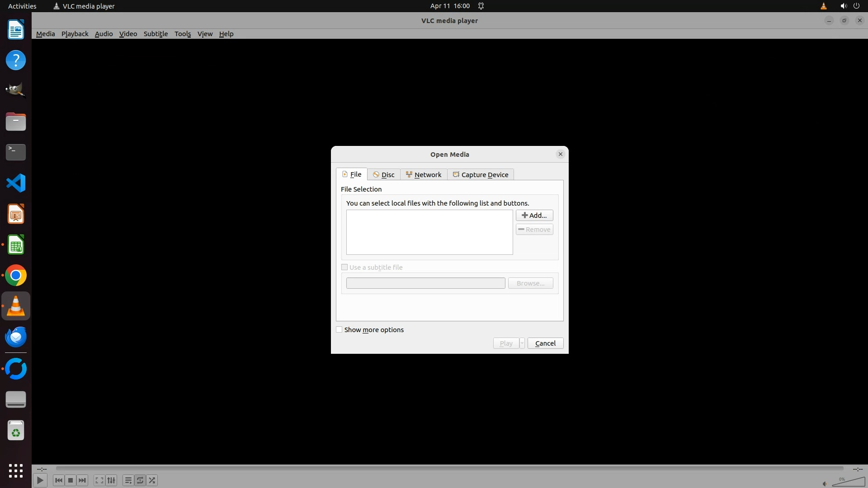The height and width of the screenshot is (488, 868).
Task: Click the Next media button
Action: (82, 480)
